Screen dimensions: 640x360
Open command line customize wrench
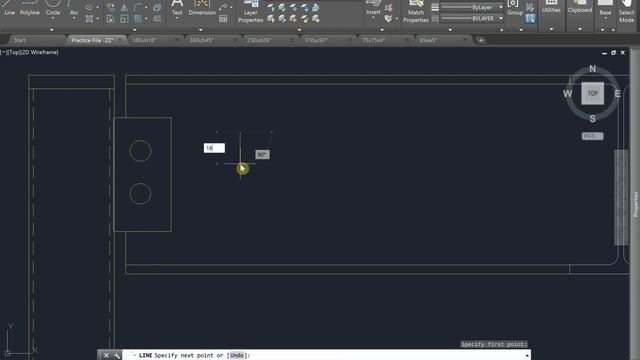117,355
